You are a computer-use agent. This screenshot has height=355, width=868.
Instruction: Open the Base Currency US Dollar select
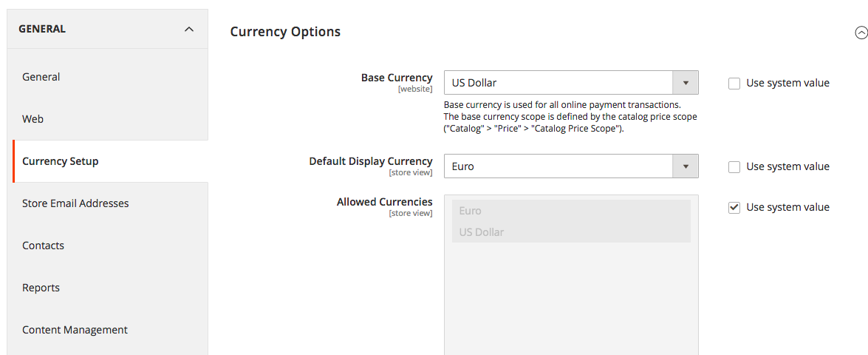point(558,83)
